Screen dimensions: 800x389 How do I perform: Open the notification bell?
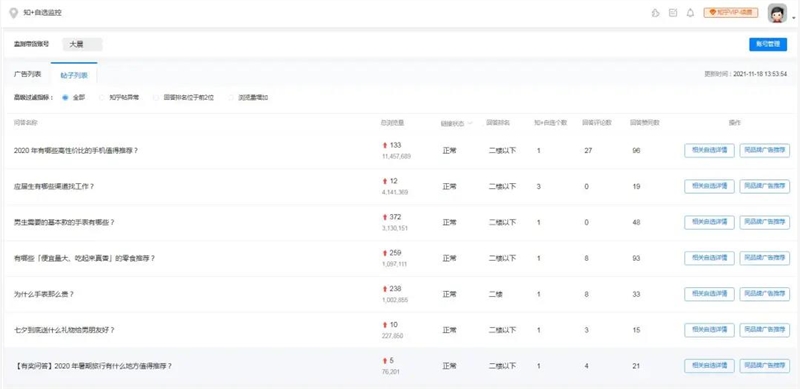pos(690,13)
